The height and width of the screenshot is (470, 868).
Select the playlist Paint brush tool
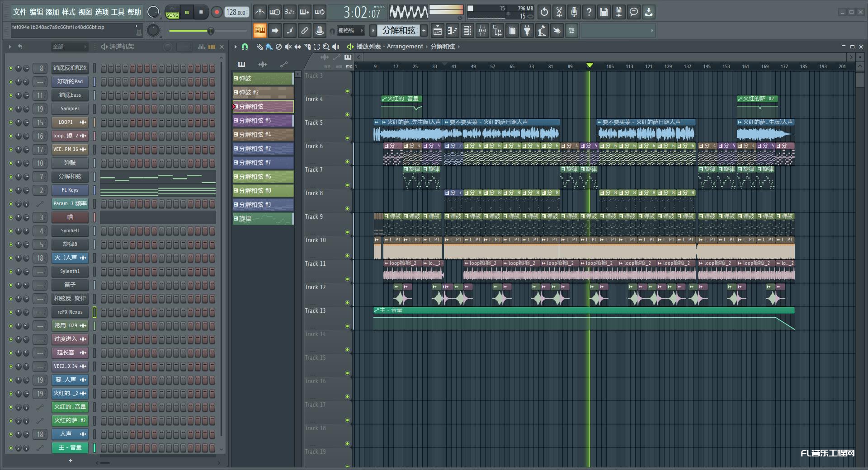[x=269, y=47]
